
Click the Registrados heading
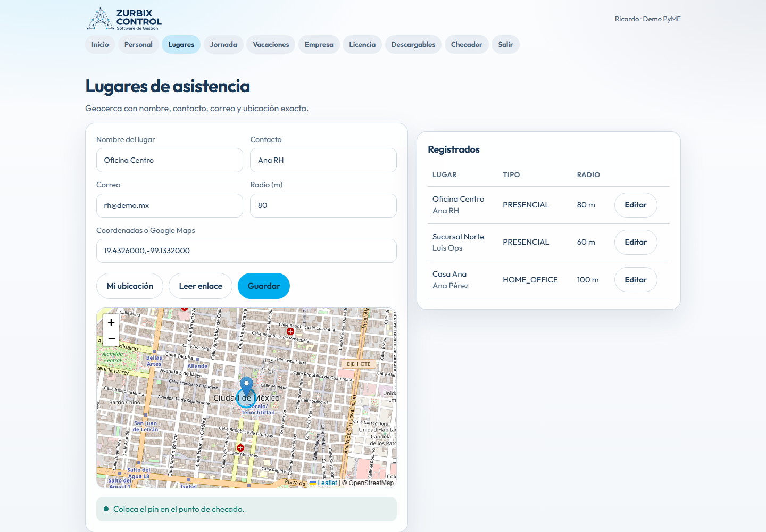point(454,149)
